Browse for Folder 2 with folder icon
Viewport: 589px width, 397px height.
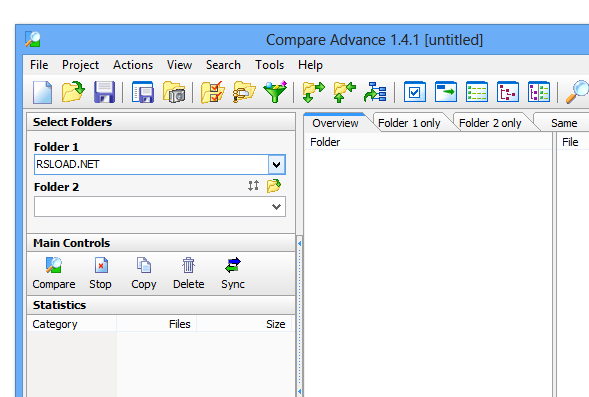tap(274, 186)
